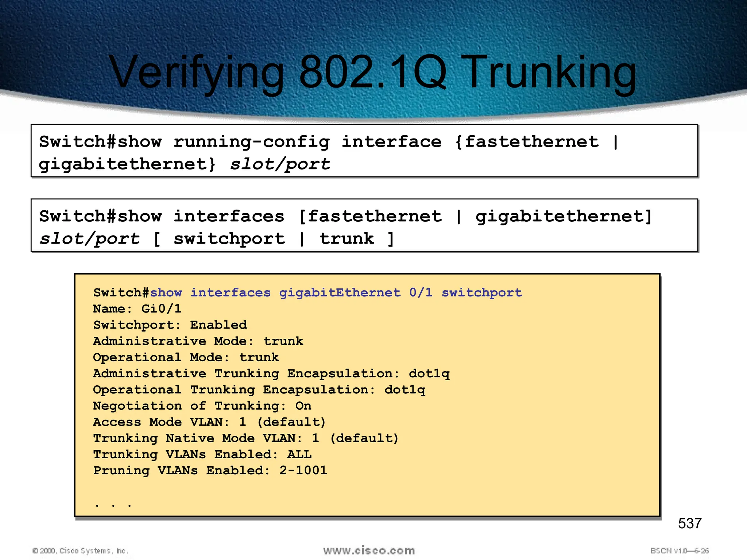The image size is (747, 560).
Task: Click 'Trunking Native Mode VLAN: 1 (default)' line
Action: point(246,438)
